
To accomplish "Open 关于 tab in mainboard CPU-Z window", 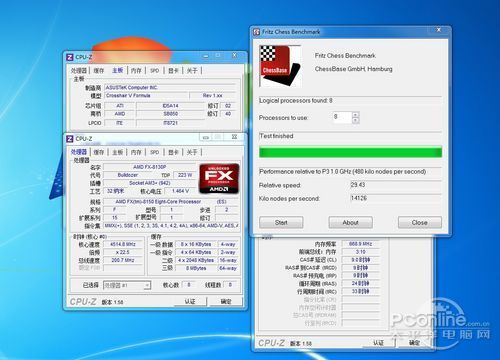I will tap(192, 71).
